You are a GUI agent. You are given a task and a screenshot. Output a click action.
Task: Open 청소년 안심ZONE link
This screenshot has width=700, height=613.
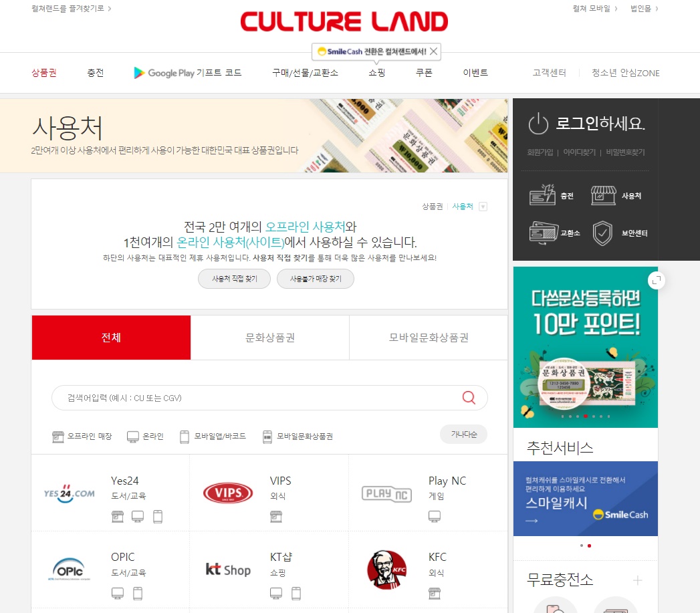tap(625, 73)
